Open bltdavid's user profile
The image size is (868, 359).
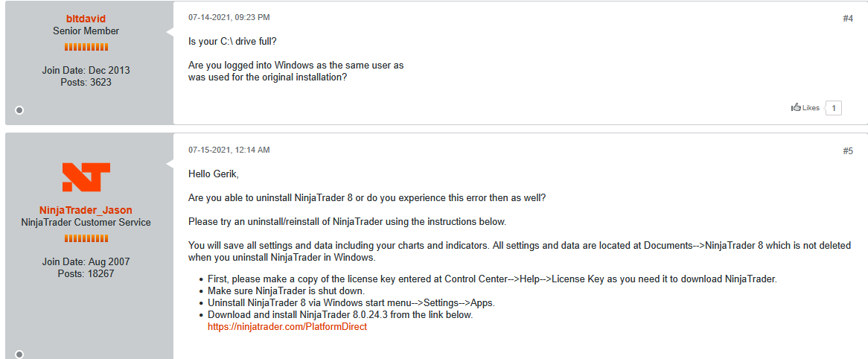click(86, 18)
